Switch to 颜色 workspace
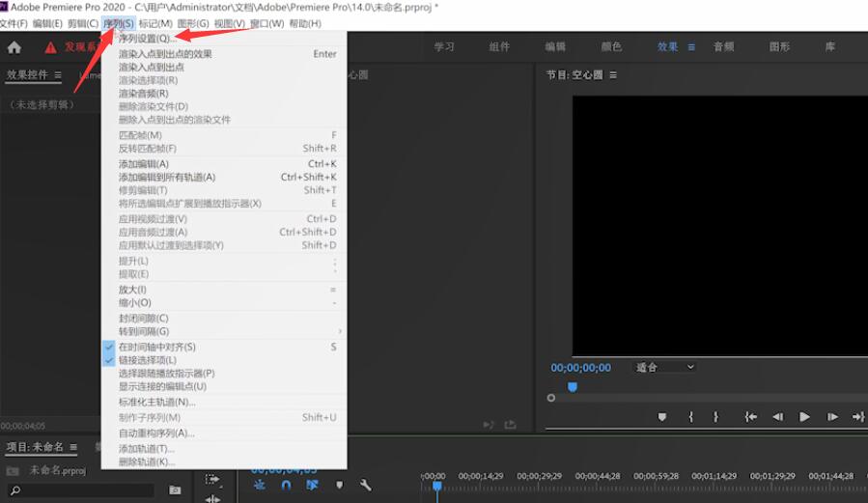Image resolution: width=868 pixels, height=503 pixels. [611, 47]
